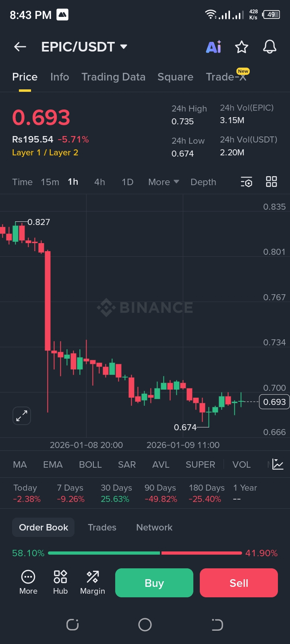Open the chart layout grid icon

tap(271, 182)
